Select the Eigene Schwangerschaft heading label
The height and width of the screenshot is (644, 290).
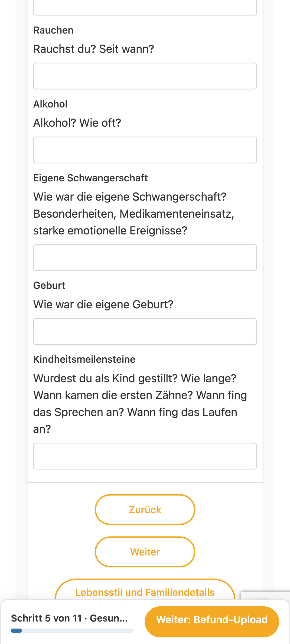click(x=90, y=178)
